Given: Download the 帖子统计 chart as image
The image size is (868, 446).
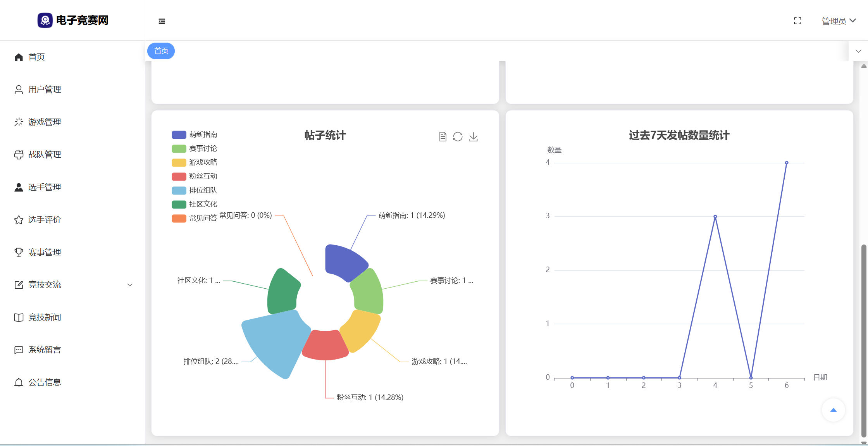Looking at the screenshot, I should 473,137.
